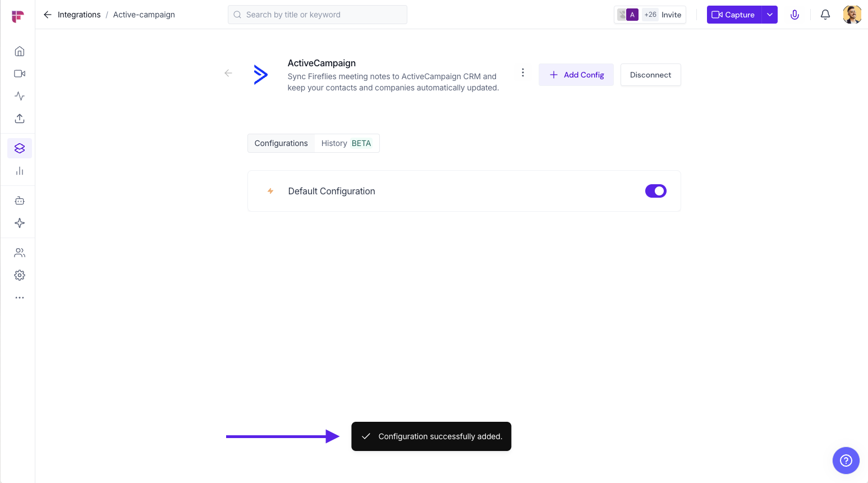Click the Add Config button
The width and height of the screenshot is (868, 483).
tap(576, 75)
